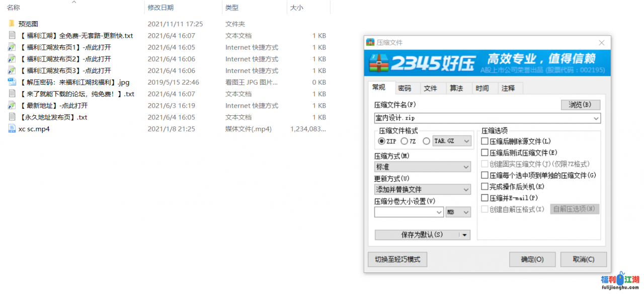The height and width of the screenshot is (294, 644).
Task: Open the 压缩方式 dropdown
Action: (422, 167)
